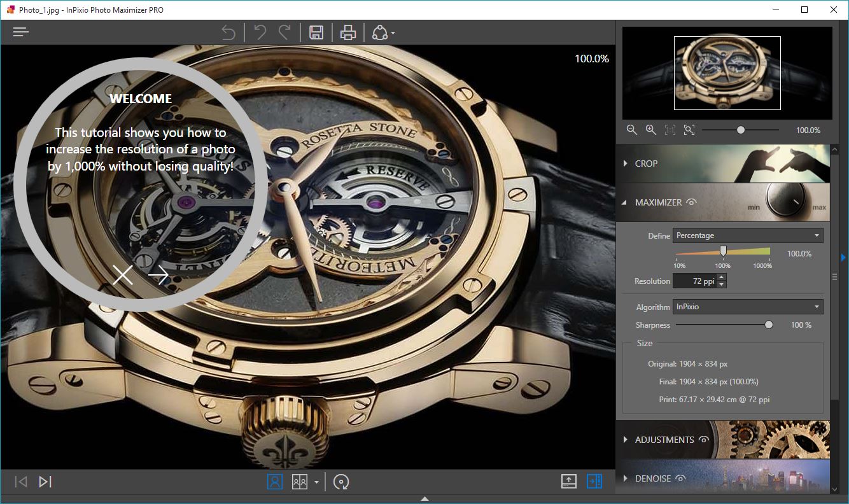
Task: Undo the last action
Action: 260,32
